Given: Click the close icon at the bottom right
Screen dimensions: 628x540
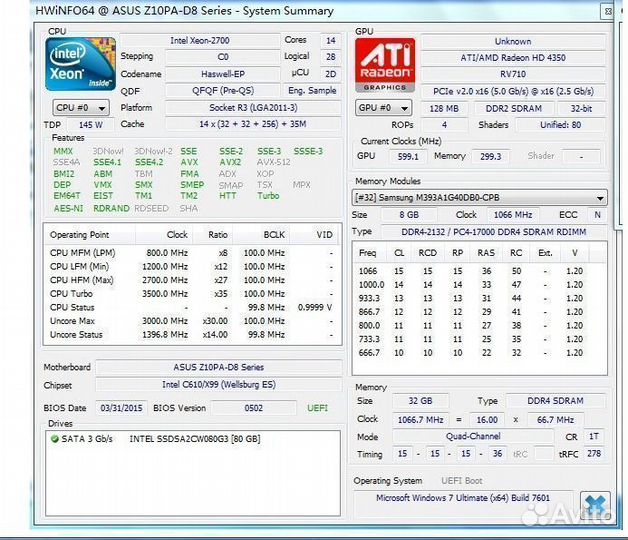Looking at the screenshot, I should pos(595,506).
